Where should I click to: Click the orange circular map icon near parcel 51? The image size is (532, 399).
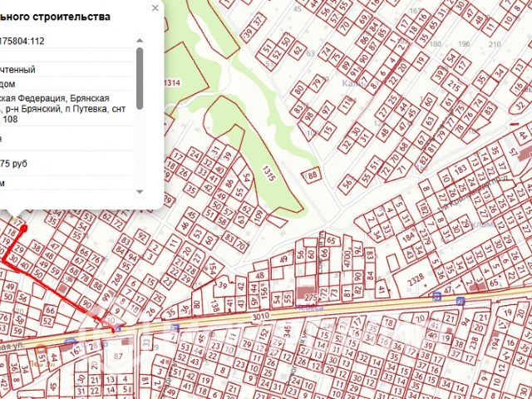point(41,349)
